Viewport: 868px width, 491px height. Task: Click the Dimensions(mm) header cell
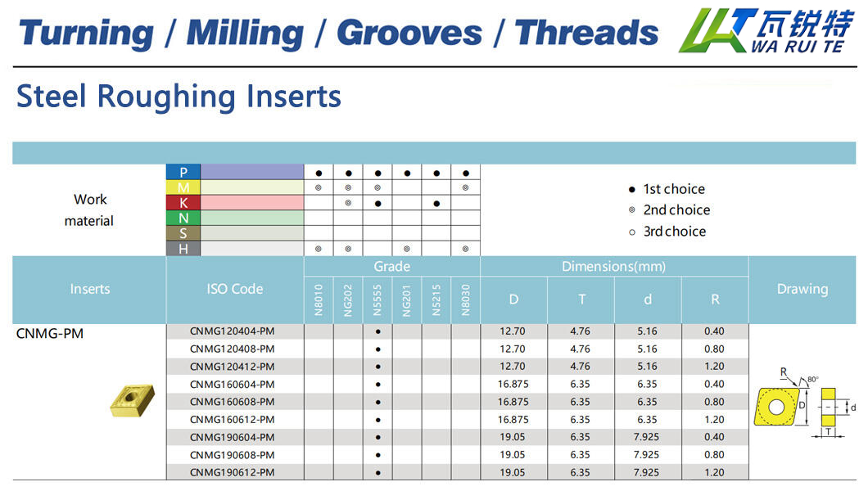pyautogui.click(x=613, y=267)
